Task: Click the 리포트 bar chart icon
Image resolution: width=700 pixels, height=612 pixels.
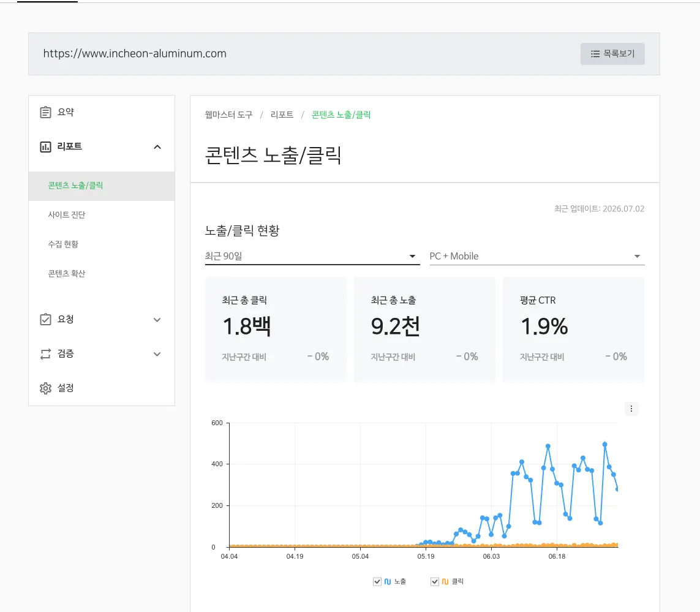Action: [45, 146]
